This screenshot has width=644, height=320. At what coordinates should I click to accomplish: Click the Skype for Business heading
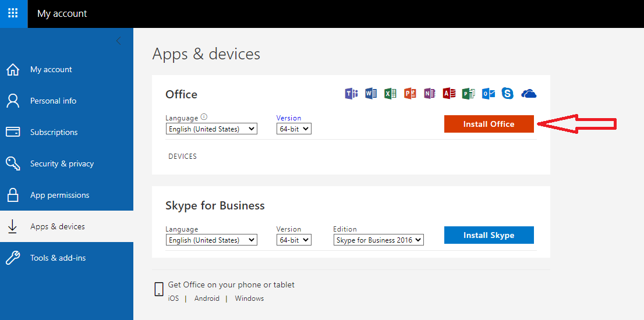(215, 205)
